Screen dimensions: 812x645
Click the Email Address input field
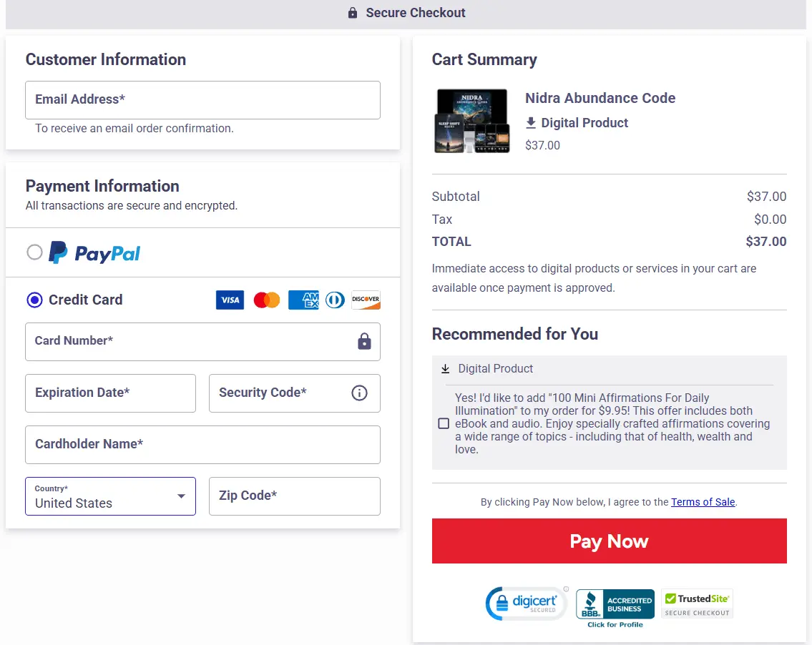[202, 100]
